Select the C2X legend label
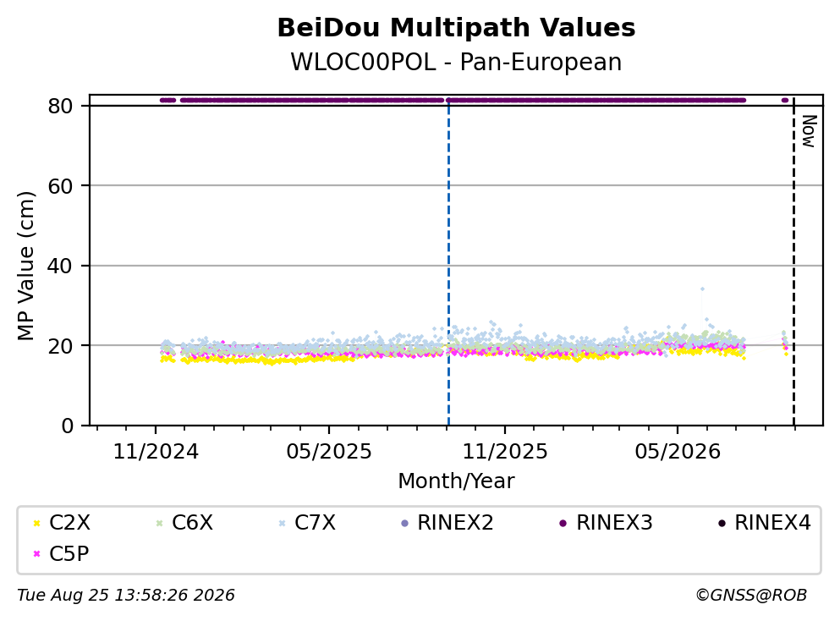 [x=69, y=523]
